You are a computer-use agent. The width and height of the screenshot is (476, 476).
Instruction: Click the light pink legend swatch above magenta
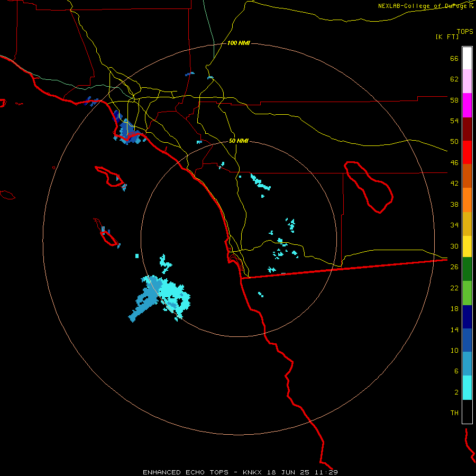pyautogui.click(x=467, y=81)
